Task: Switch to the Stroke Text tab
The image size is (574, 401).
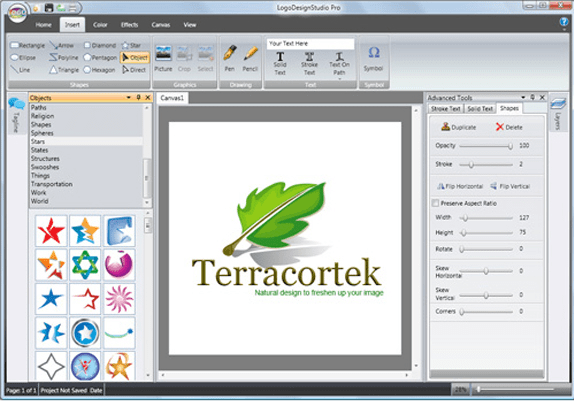Action: [446, 109]
